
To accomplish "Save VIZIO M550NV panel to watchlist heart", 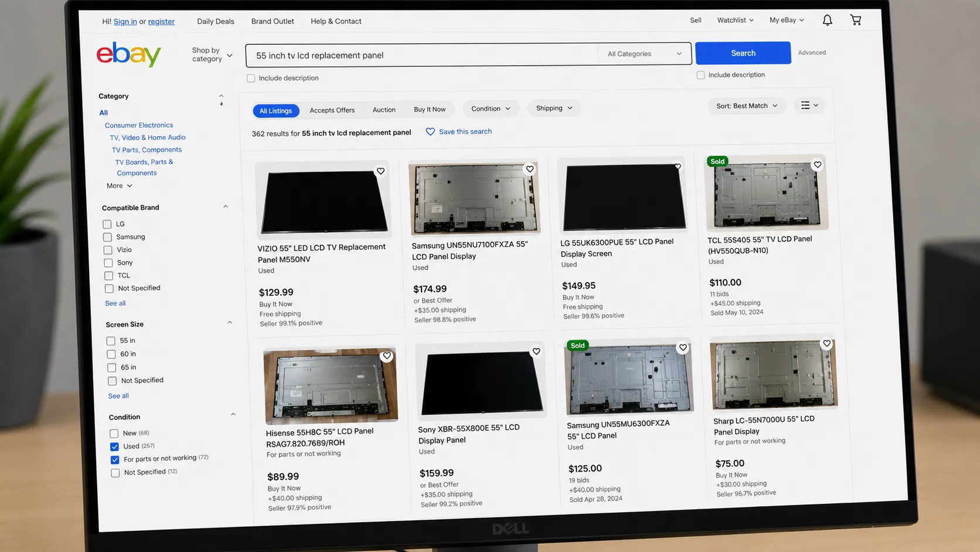I will pos(380,171).
